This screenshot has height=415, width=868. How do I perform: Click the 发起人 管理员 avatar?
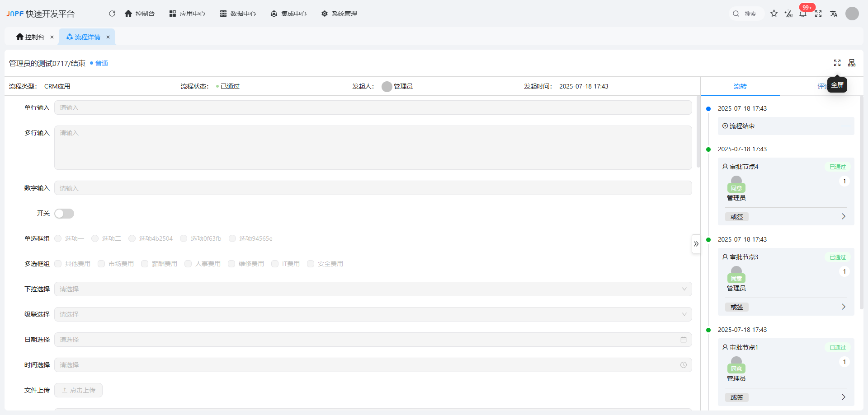(387, 86)
